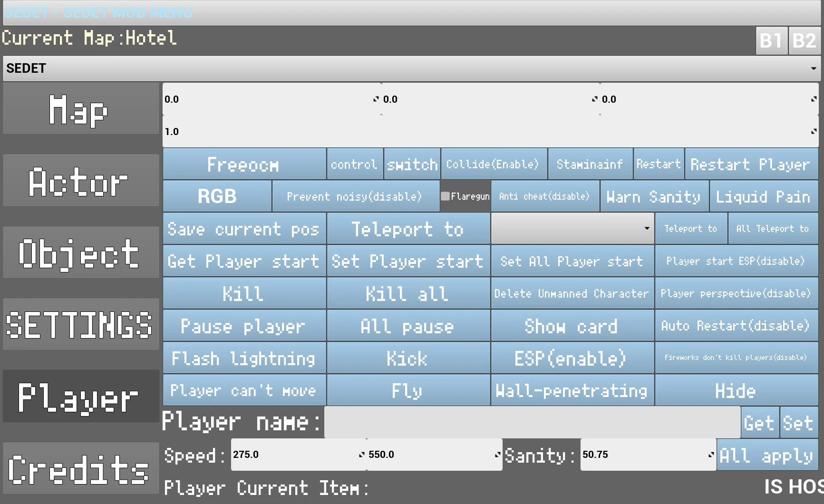The width and height of the screenshot is (824, 504).
Task: Activate Freecam mode
Action: 244,164
